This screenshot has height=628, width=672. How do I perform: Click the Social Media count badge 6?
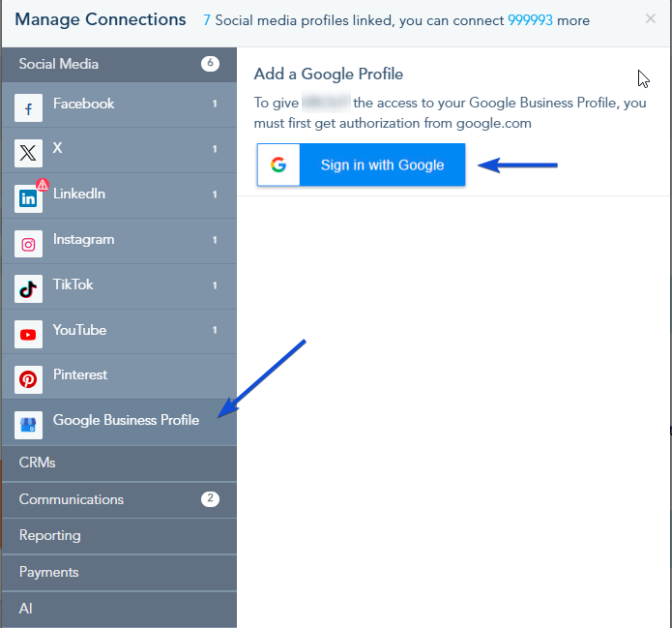point(210,64)
